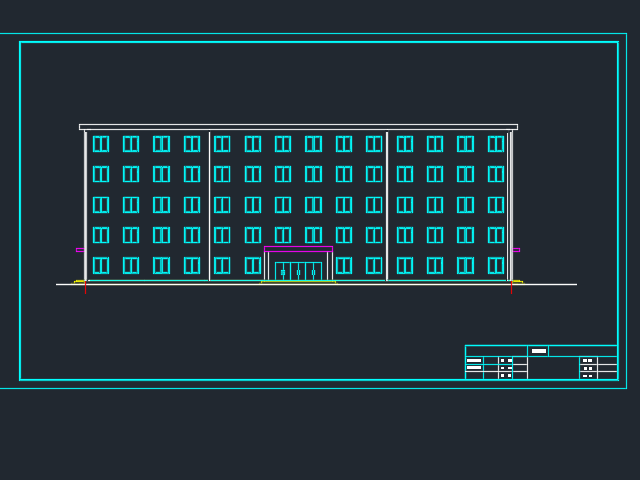Select the top-floor rightmost window

pos(496,144)
